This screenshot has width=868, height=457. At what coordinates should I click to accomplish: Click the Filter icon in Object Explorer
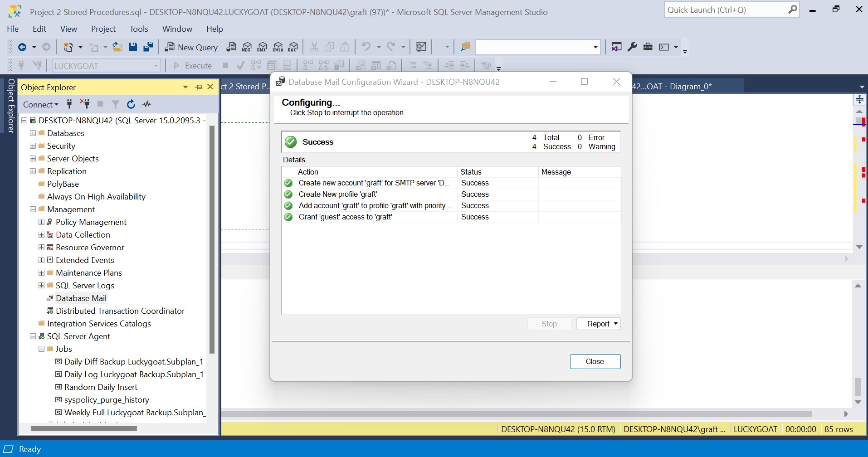[x=116, y=104]
